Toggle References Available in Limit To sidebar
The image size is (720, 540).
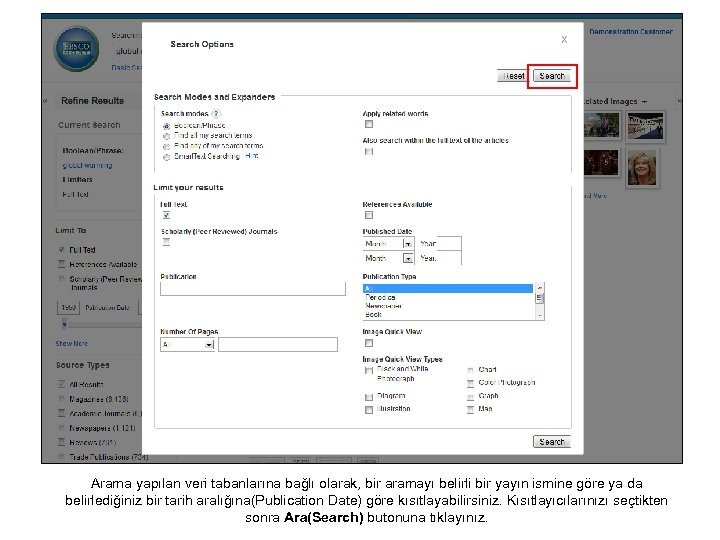62,264
